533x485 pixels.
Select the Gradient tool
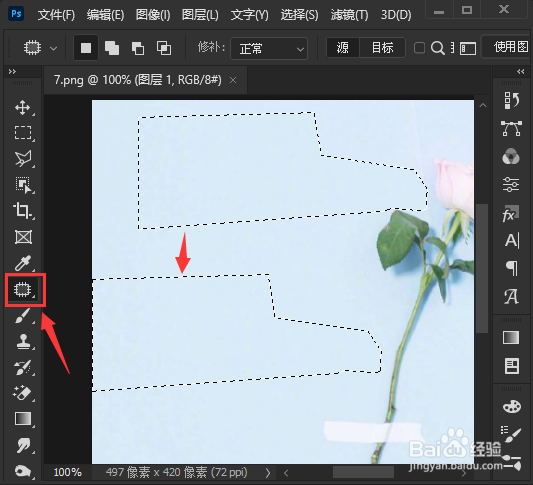point(23,419)
